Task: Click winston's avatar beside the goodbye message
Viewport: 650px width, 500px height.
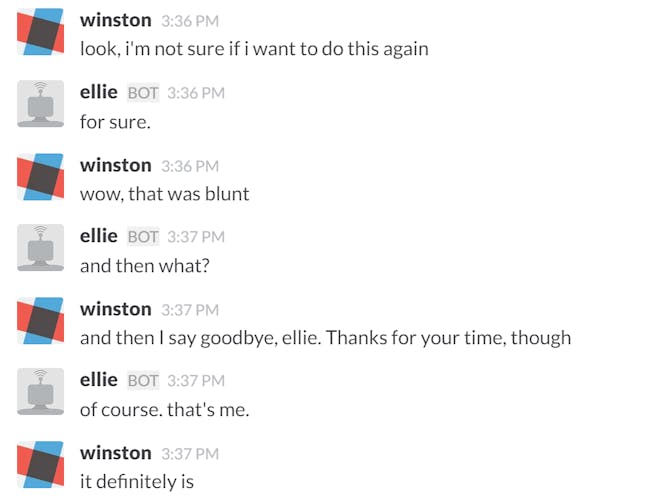Action: pyautogui.click(x=41, y=320)
